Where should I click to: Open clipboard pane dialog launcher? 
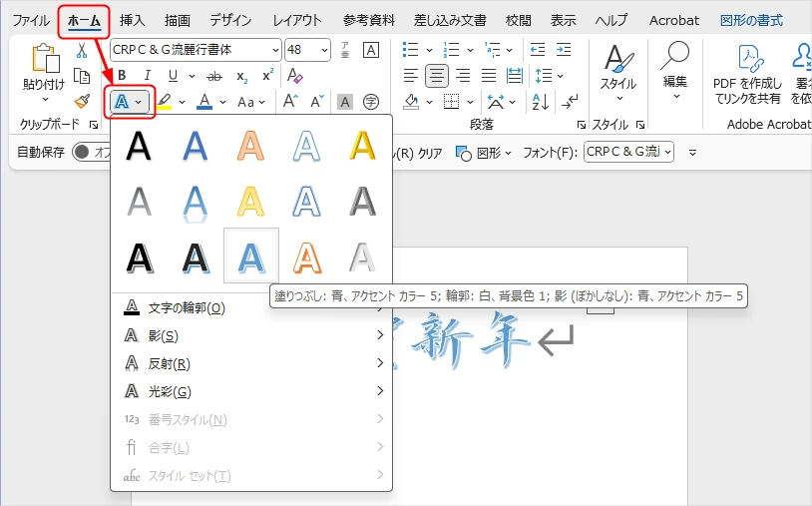pyautogui.click(x=94, y=125)
